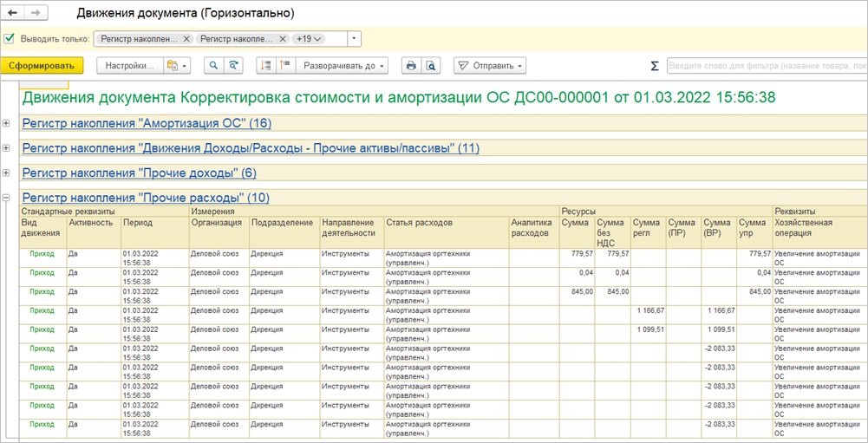Collapse the 'Прочие расходы' register group
Image resolution: width=868 pixels, height=443 pixels.
click(x=7, y=198)
